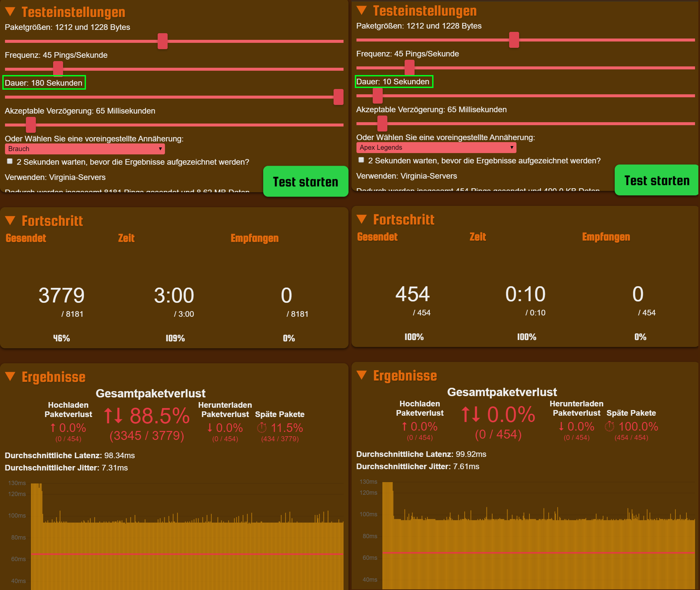Open the Brauch preset dropdown
The height and width of the screenshot is (590, 700).
tap(85, 149)
